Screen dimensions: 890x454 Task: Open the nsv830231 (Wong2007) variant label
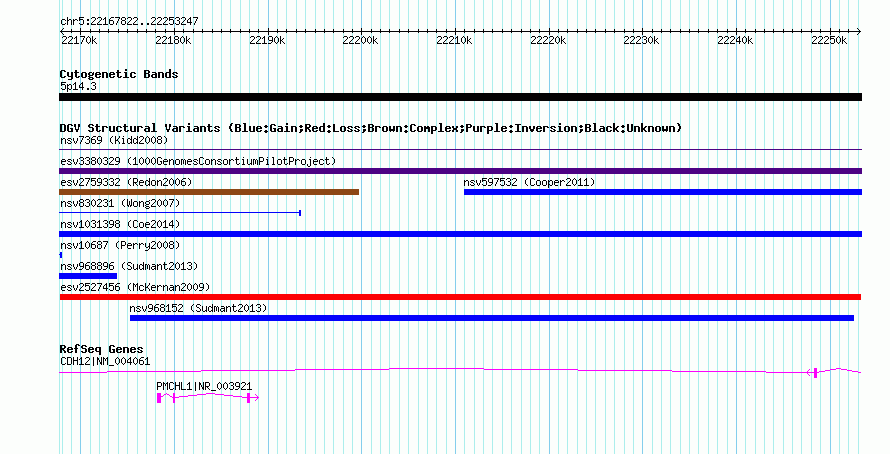[x=120, y=203]
